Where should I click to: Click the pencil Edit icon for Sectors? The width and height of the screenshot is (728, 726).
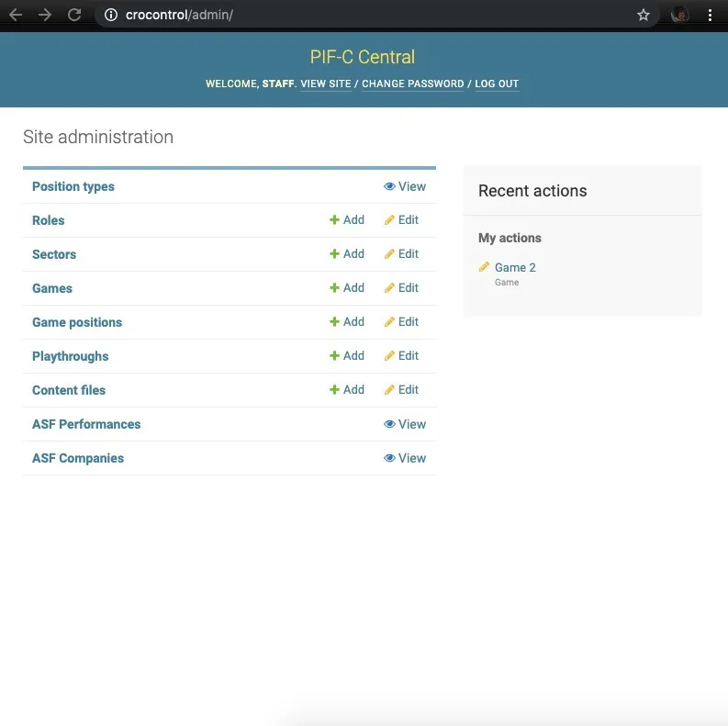click(x=389, y=254)
